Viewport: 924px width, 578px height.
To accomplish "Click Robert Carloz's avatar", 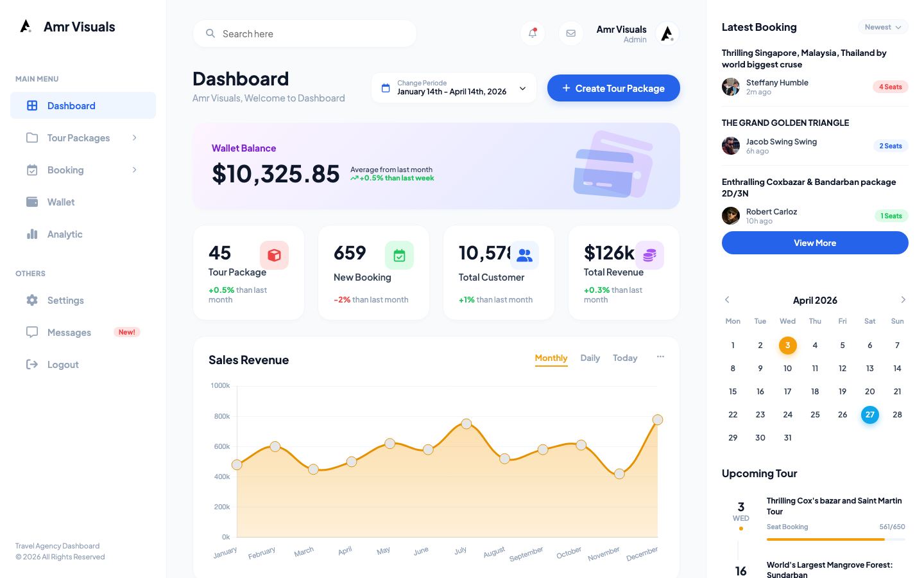I will point(731,216).
